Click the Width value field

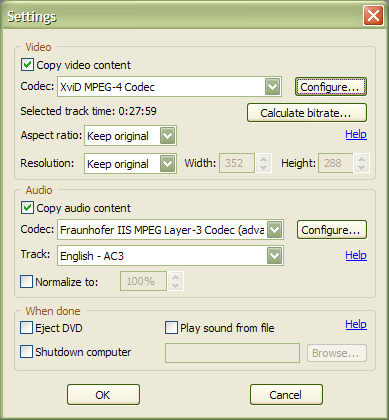tap(237, 163)
